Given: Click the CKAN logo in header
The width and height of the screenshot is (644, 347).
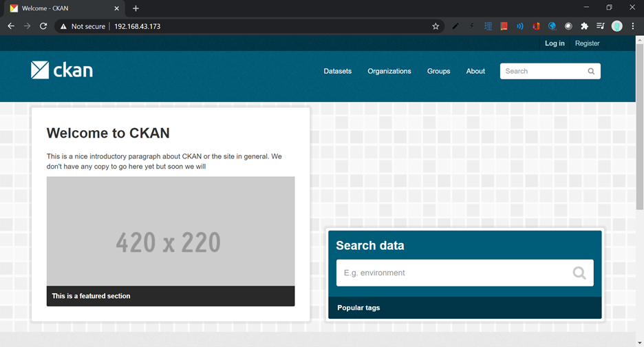Looking at the screenshot, I should (x=62, y=70).
